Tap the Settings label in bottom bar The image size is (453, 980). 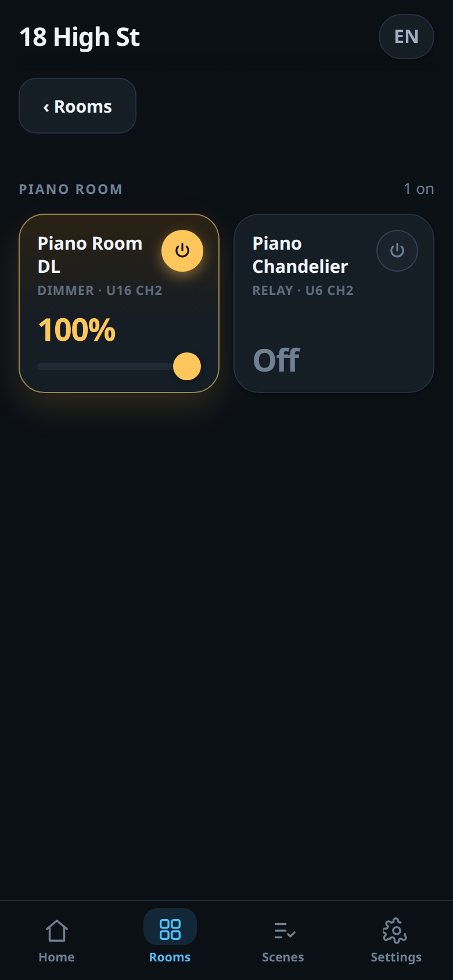click(396, 957)
